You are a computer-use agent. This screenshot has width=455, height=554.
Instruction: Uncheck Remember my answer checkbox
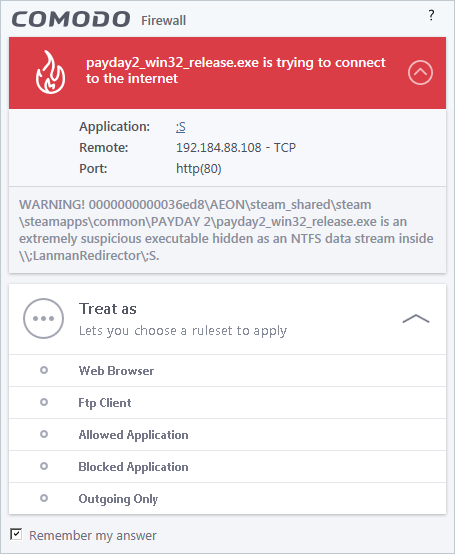[x=16, y=534]
